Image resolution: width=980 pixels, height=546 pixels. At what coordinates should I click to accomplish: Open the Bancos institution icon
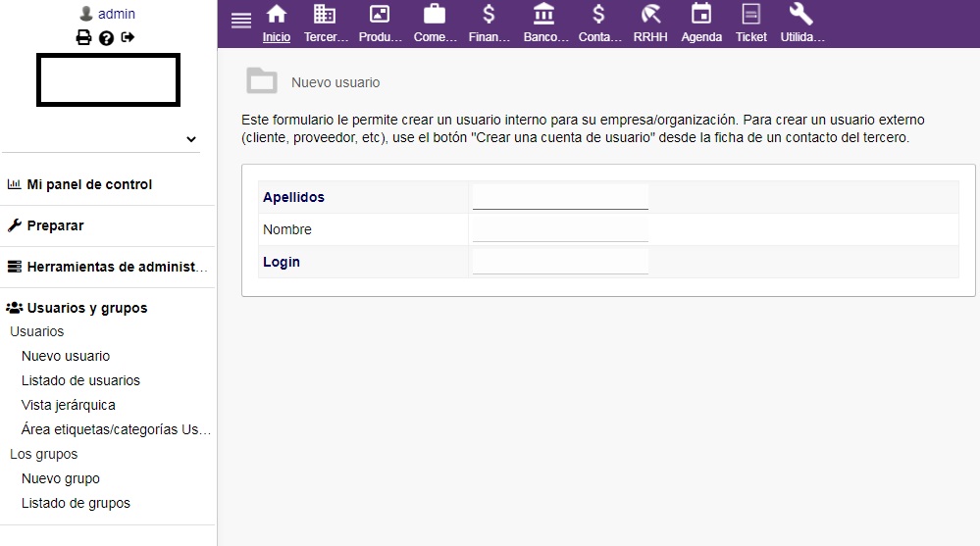(543, 14)
